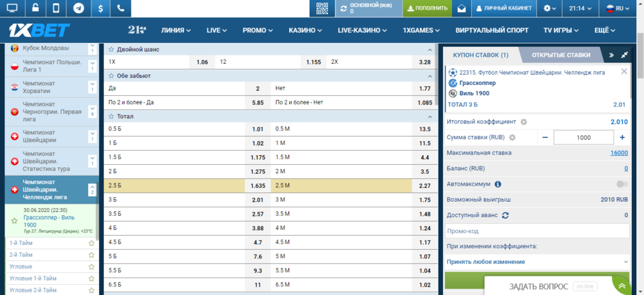Open the 21 card game icon
The width and height of the screenshot is (644, 295).
click(137, 30)
